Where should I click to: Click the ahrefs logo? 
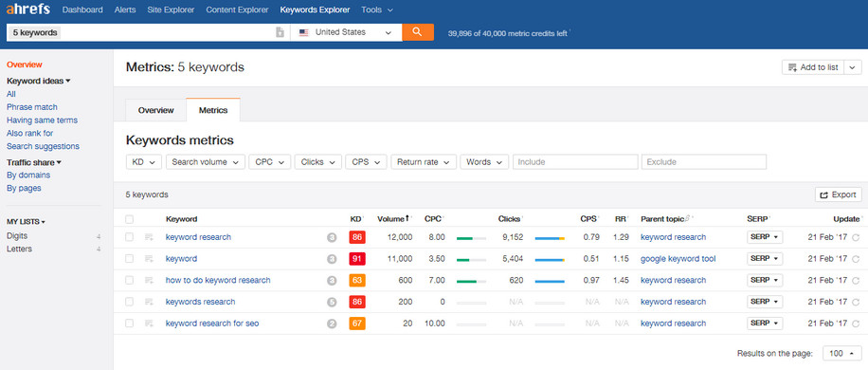click(x=28, y=9)
